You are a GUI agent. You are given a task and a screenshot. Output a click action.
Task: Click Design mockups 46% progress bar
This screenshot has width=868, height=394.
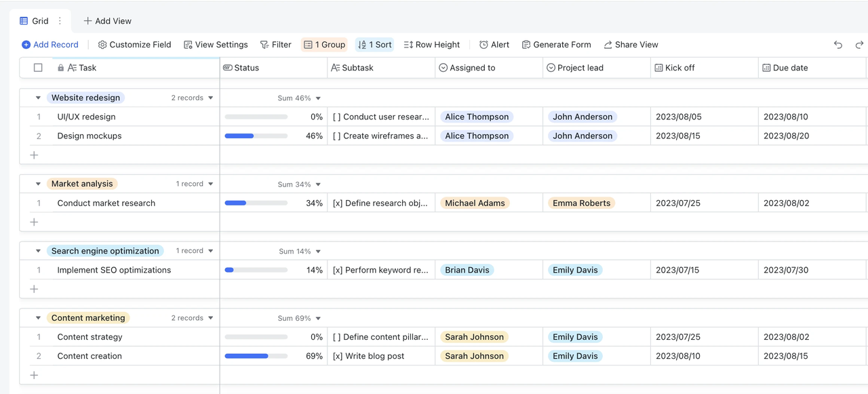point(256,136)
